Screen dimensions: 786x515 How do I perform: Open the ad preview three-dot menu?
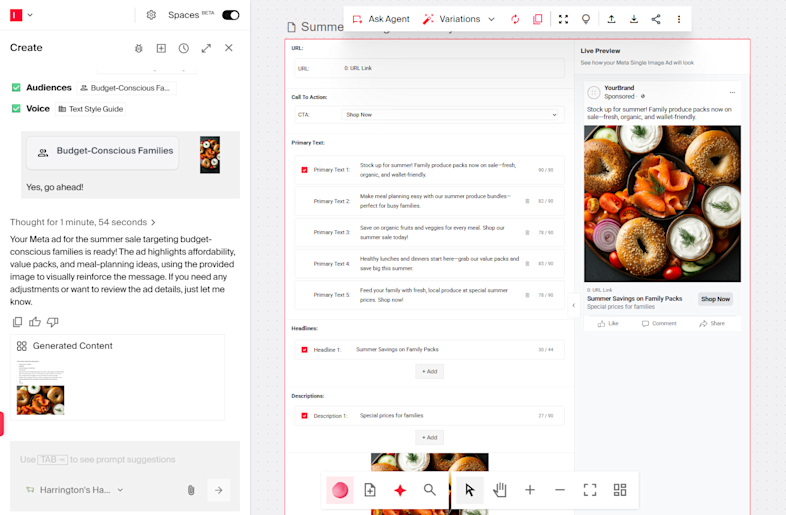(x=732, y=92)
